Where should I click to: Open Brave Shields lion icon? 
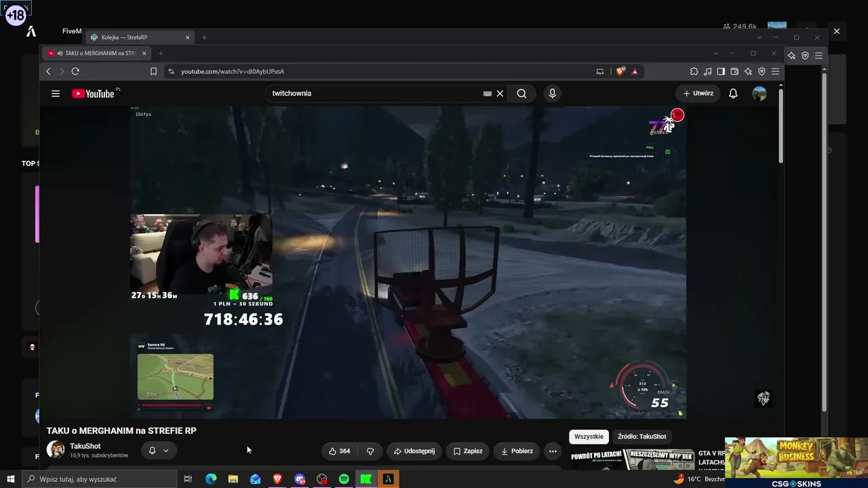coord(620,71)
